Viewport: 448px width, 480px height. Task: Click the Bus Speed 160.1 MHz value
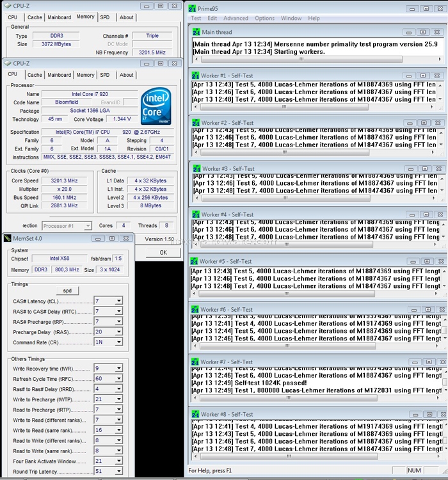(x=64, y=198)
